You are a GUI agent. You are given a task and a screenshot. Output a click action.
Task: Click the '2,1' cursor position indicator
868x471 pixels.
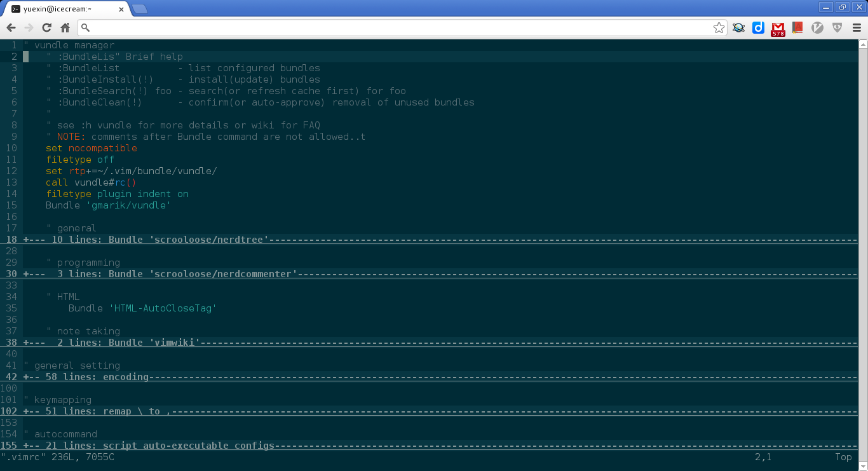[763, 457]
